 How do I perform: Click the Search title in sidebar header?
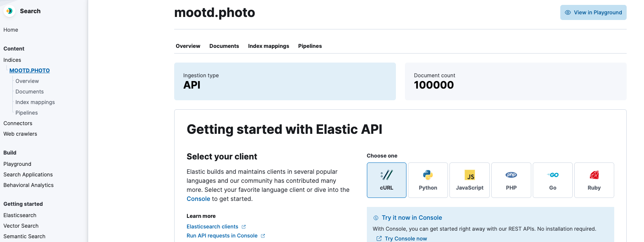[30, 11]
